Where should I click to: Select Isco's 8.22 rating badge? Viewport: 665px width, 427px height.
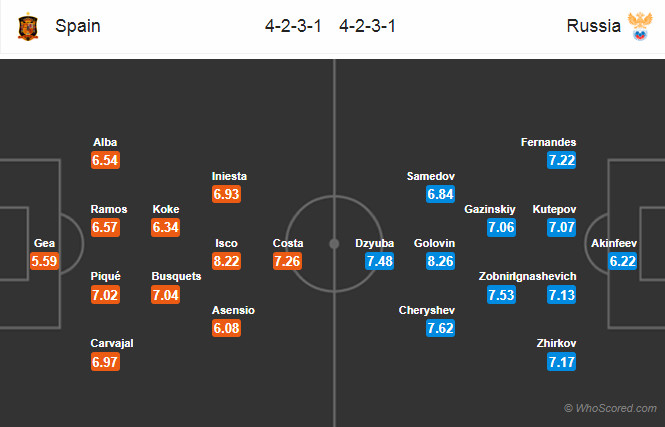click(x=226, y=261)
